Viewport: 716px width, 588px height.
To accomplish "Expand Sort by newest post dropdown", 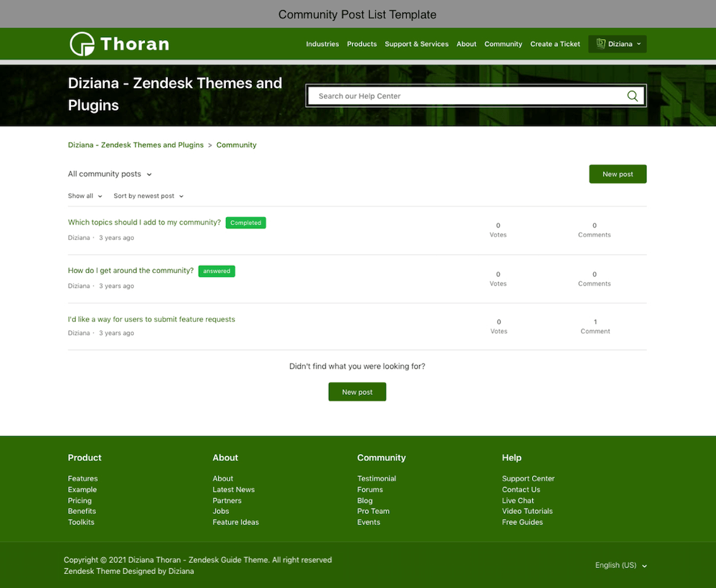I will point(148,196).
